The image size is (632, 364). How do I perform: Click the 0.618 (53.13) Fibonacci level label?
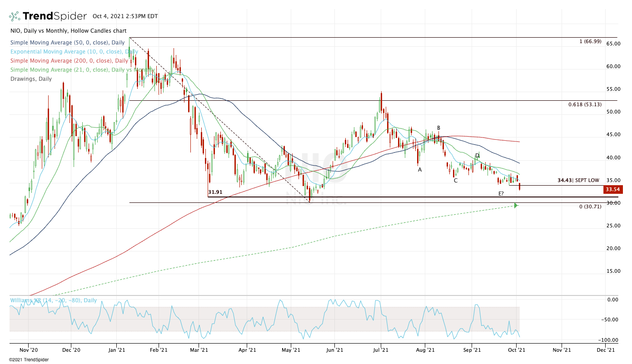point(585,104)
